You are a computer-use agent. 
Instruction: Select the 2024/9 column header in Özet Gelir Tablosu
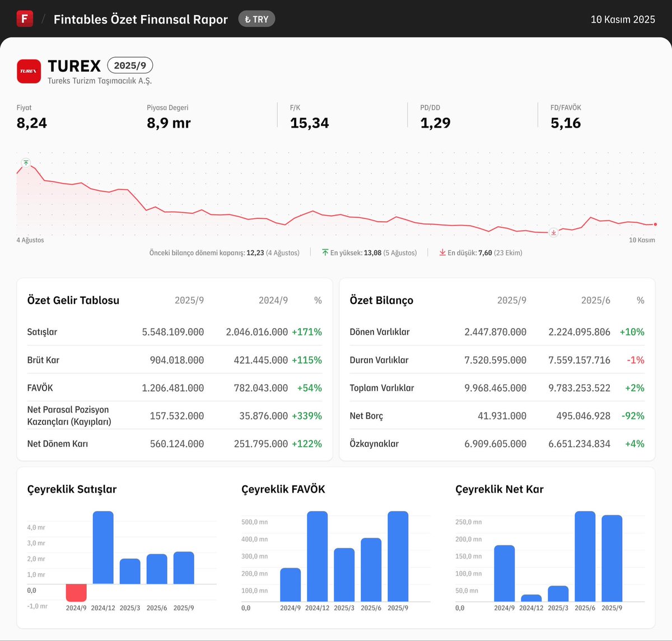point(273,300)
